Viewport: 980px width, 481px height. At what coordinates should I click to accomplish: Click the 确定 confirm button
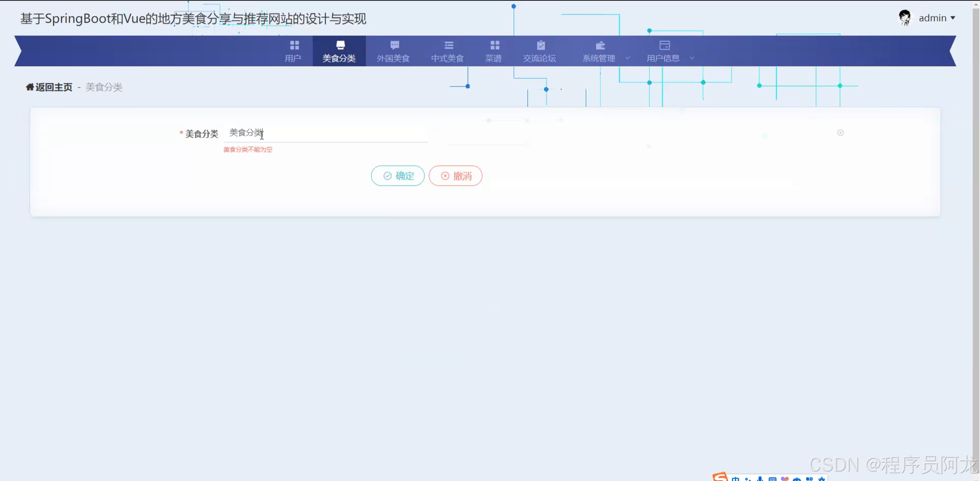point(397,176)
